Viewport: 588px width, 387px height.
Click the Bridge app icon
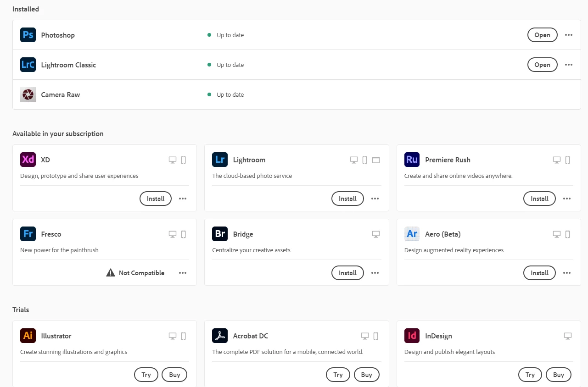(220, 234)
